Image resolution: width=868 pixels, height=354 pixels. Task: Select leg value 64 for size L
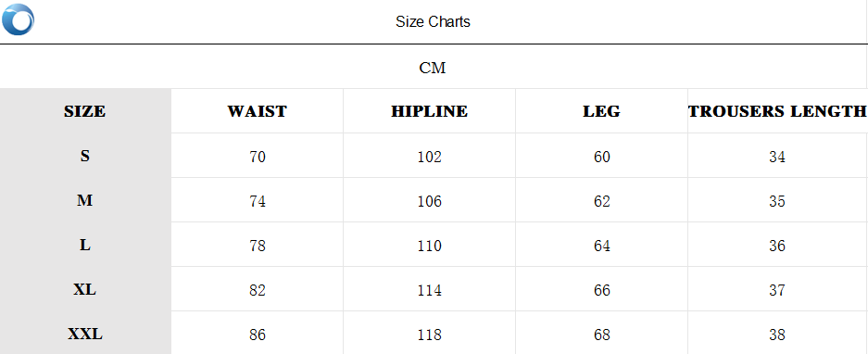602,246
